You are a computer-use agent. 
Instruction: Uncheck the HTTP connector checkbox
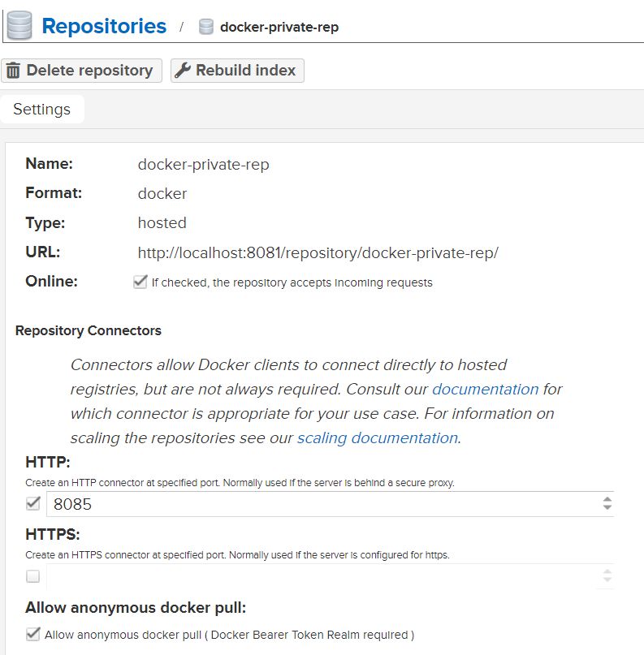(x=33, y=503)
